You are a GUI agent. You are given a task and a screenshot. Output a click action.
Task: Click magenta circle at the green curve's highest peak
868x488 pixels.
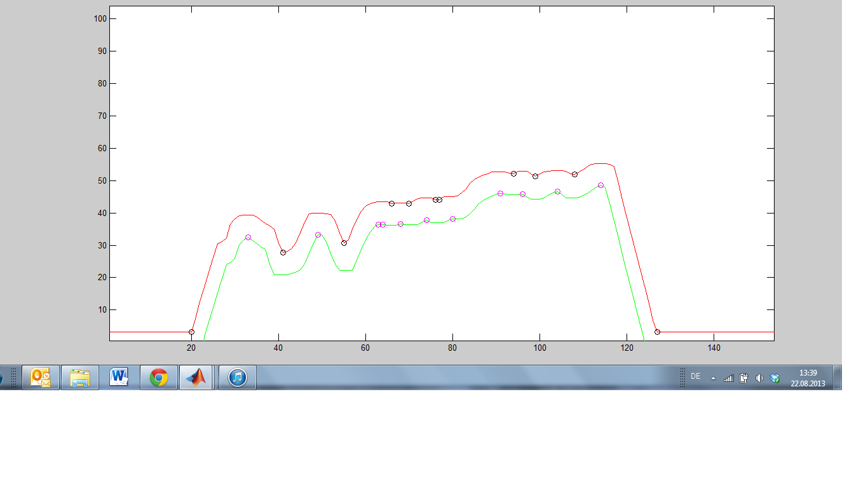pos(600,186)
